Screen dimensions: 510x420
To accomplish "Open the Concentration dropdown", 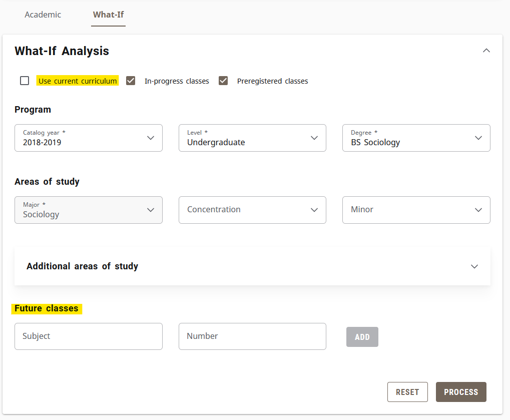I will coord(252,210).
